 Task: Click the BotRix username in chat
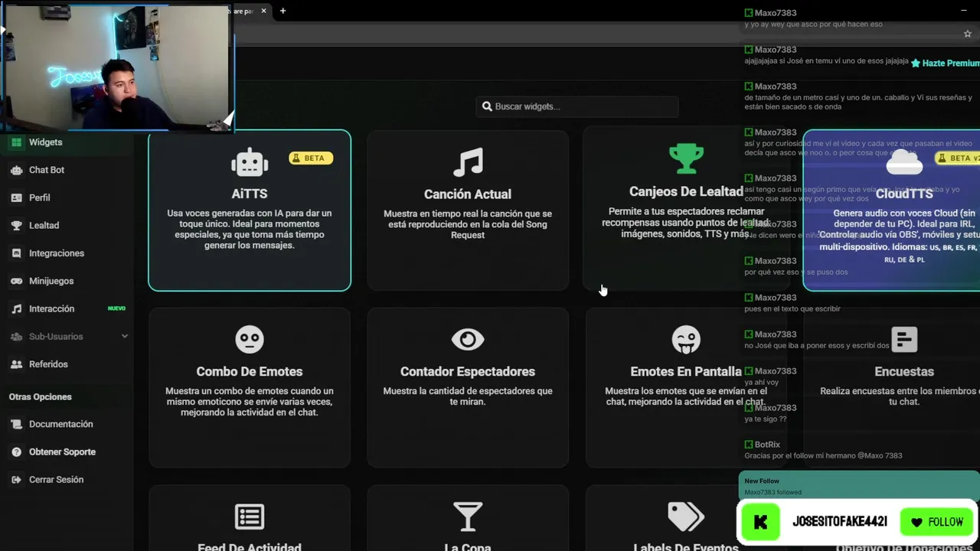click(x=767, y=445)
